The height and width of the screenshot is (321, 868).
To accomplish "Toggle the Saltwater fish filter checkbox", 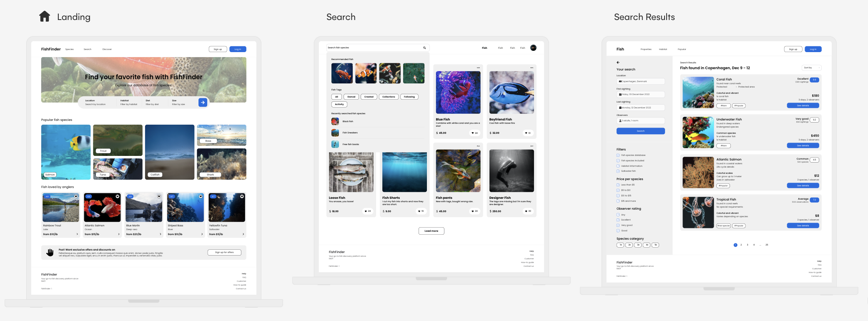I will point(618,171).
